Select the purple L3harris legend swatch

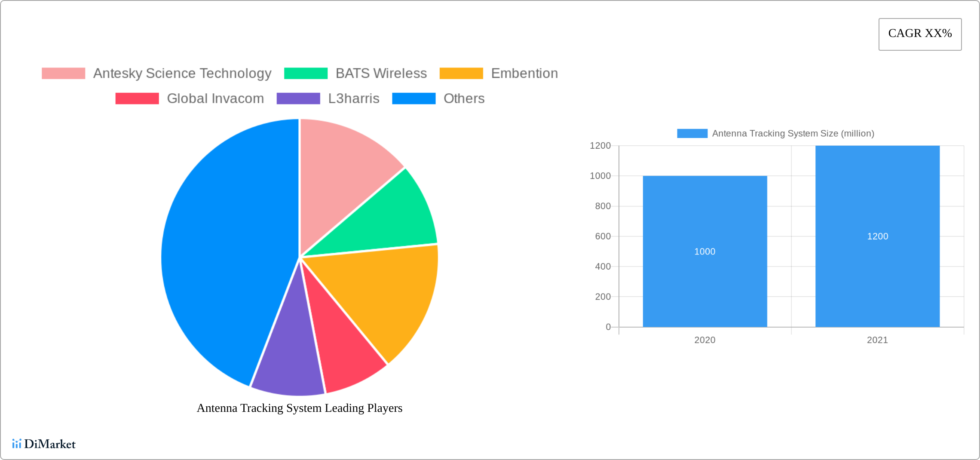(298, 98)
